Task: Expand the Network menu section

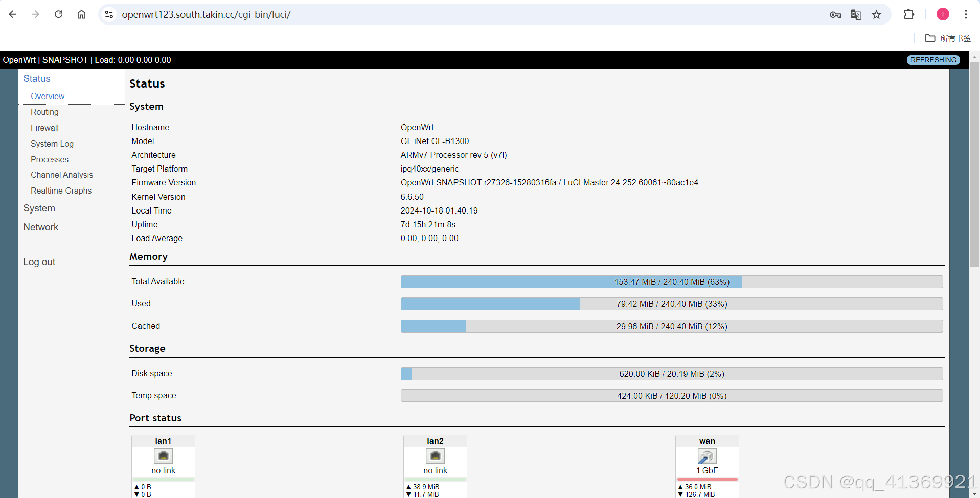Action: (x=40, y=227)
